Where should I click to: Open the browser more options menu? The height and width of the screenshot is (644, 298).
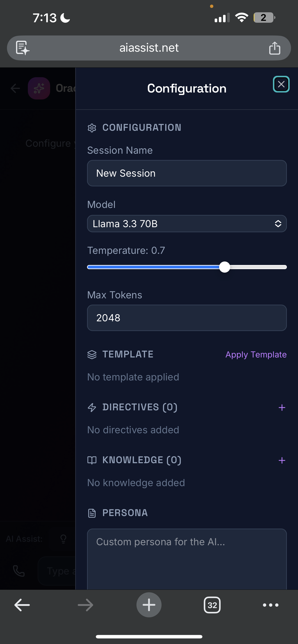pyautogui.click(x=270, y=605)
